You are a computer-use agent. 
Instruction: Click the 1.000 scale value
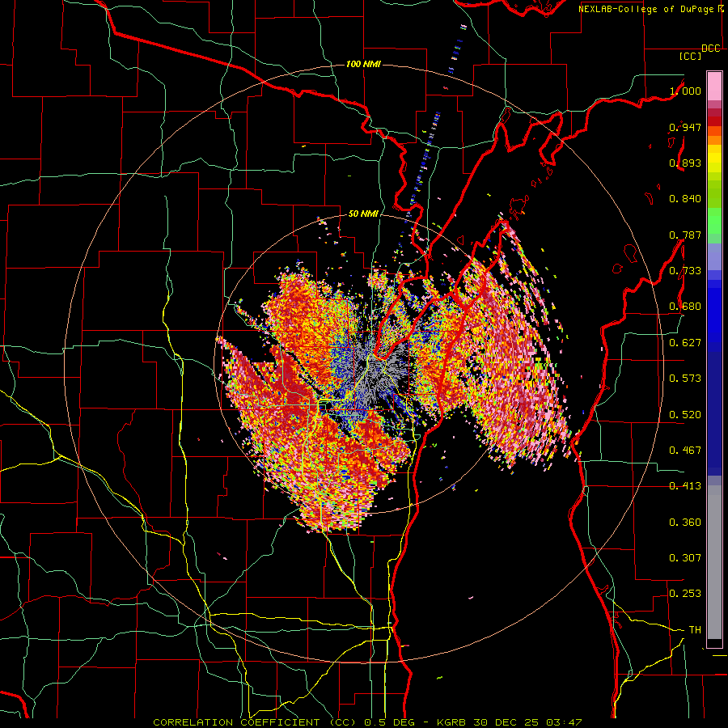tap(685, 91)
